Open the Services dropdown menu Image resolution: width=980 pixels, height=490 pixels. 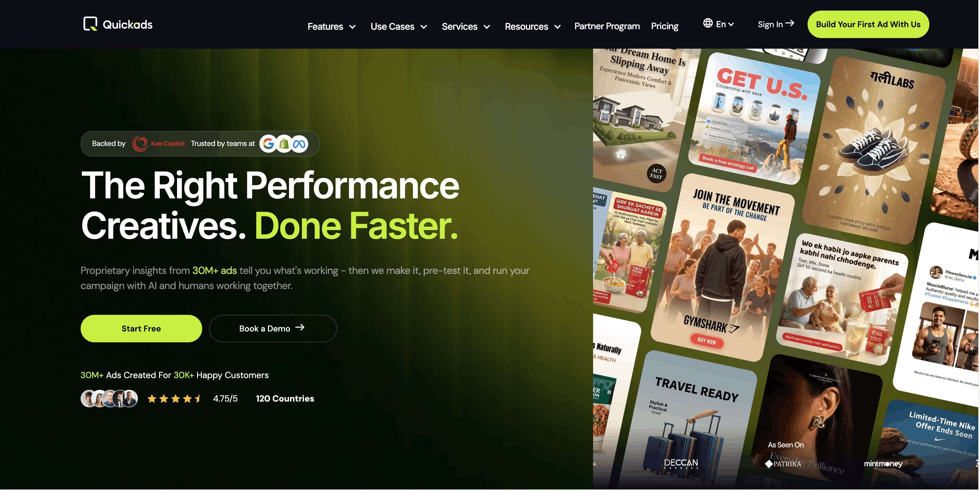(466, 27)
